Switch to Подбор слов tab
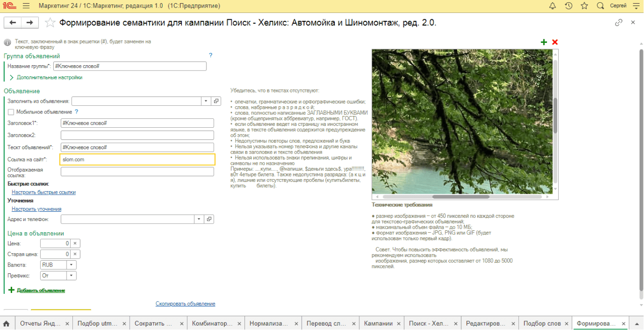Image resolution: width=644 pixels, height=330 pixels. (x=541, y=323)
